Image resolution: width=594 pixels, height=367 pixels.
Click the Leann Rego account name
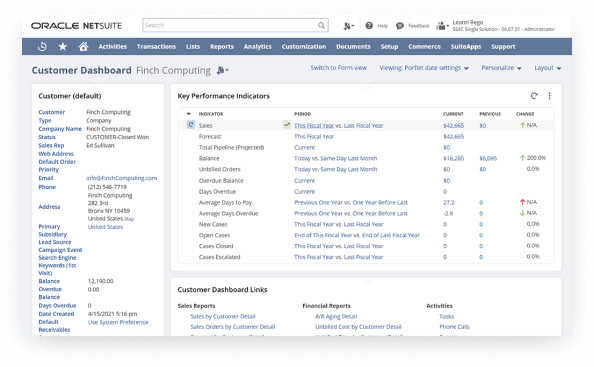[468, 22]
